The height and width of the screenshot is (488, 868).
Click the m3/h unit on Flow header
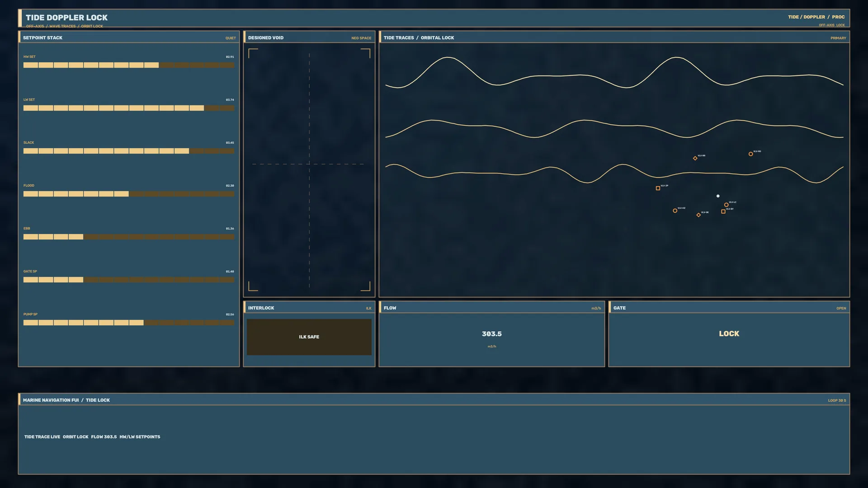596,308
